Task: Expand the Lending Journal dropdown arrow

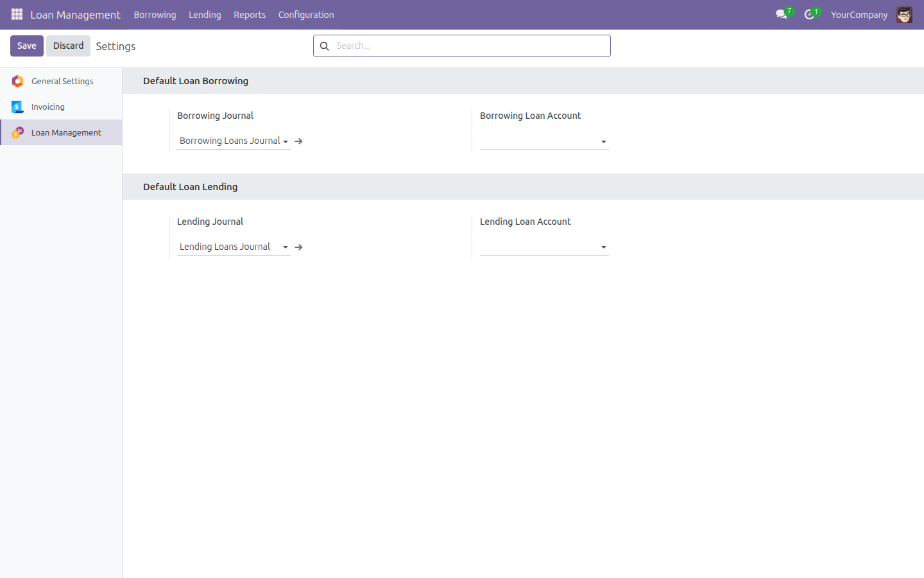Action: tap(286, 247)
